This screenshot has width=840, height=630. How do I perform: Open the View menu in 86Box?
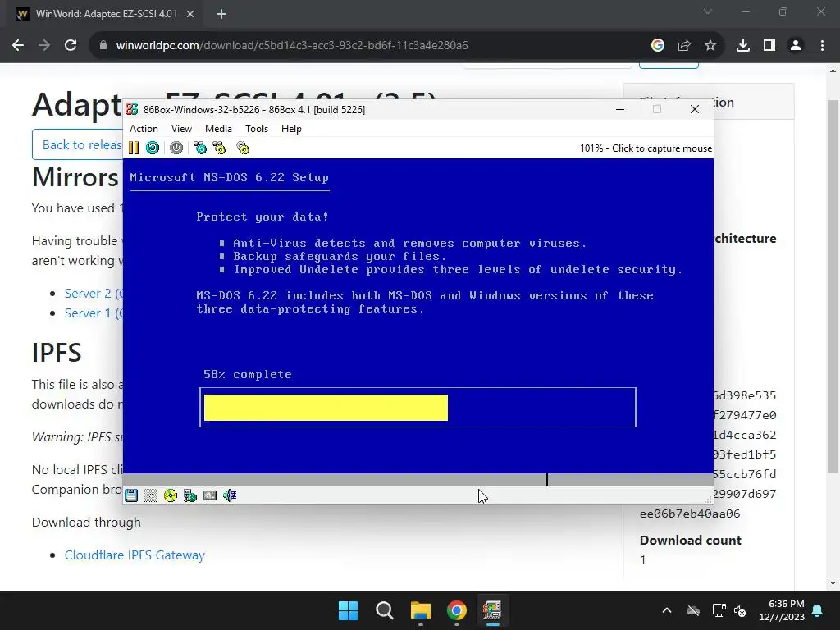point(181,129)
